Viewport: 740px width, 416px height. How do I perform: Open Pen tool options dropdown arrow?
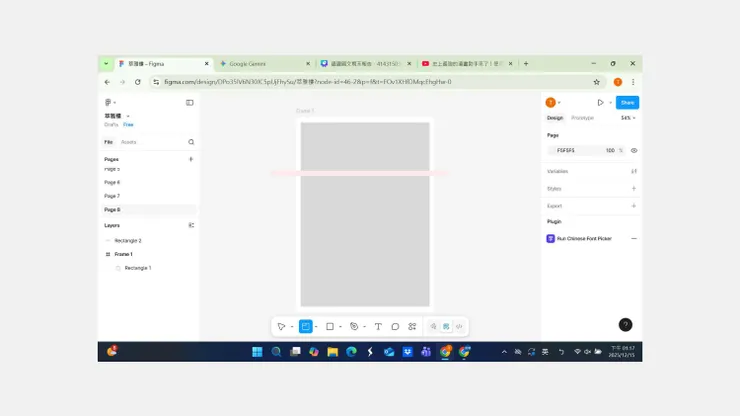[364, 327]
